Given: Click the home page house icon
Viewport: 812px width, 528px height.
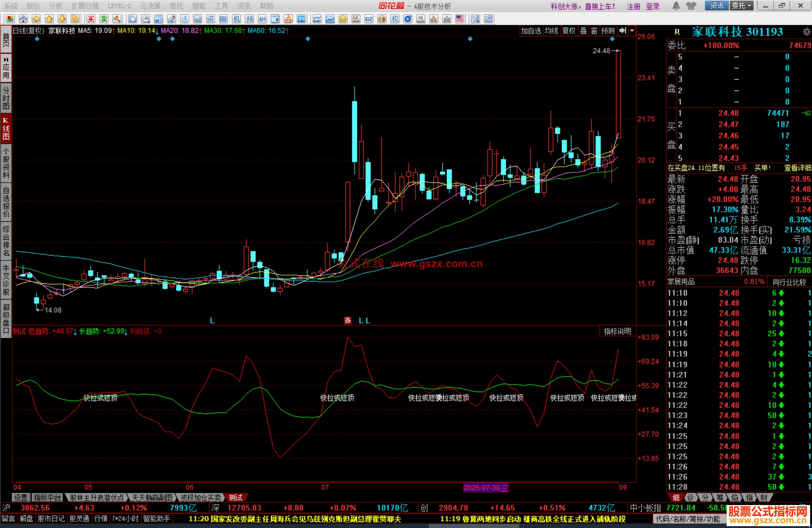Looking at the screenshot, I should (23, 19).
